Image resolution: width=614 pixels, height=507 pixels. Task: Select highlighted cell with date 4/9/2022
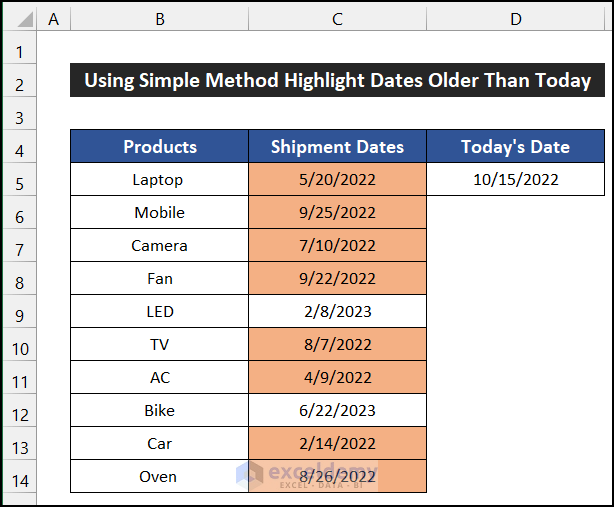tap(337, 378)
